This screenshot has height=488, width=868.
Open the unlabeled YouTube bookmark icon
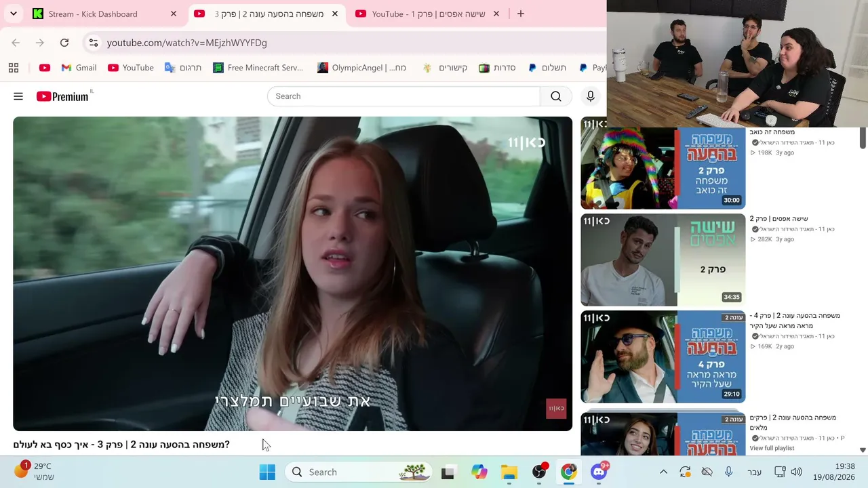[x=45, y=68]
